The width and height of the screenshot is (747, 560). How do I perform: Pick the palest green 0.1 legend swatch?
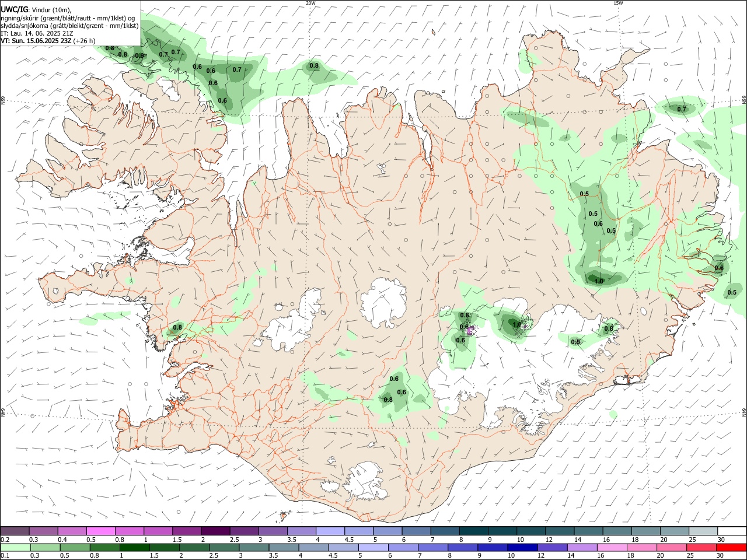tap(16, 547)
